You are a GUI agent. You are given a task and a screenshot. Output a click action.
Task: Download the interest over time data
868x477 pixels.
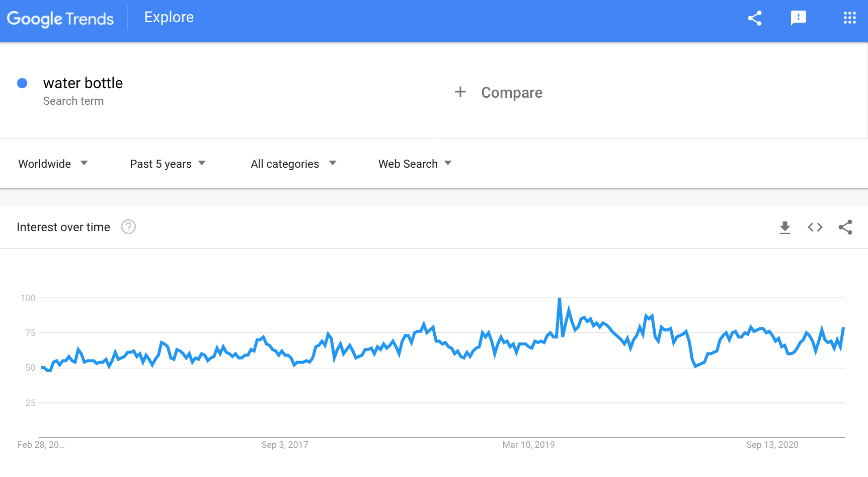784,228
